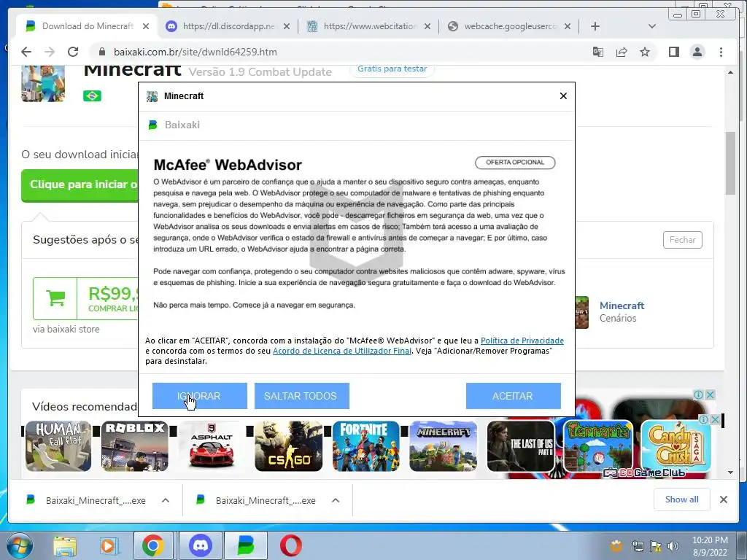Expand options for first Baixaki_Minecraft download
Image resolution: width=747 pixels, height=560 pixels.
[x=166, y=500]
